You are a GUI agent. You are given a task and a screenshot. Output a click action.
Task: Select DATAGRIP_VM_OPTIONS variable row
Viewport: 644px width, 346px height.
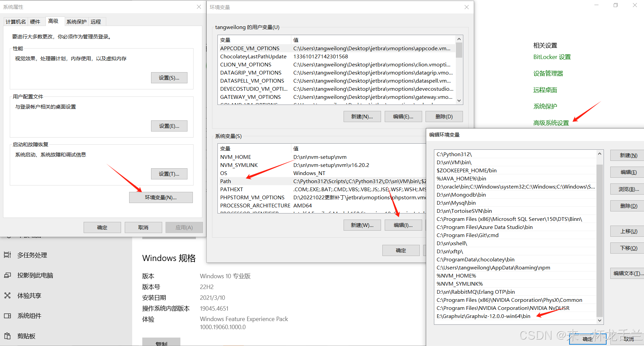point(337,73)
